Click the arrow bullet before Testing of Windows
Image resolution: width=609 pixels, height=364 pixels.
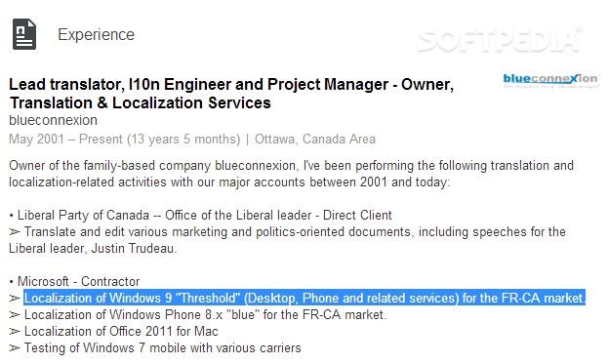point(15,348)
